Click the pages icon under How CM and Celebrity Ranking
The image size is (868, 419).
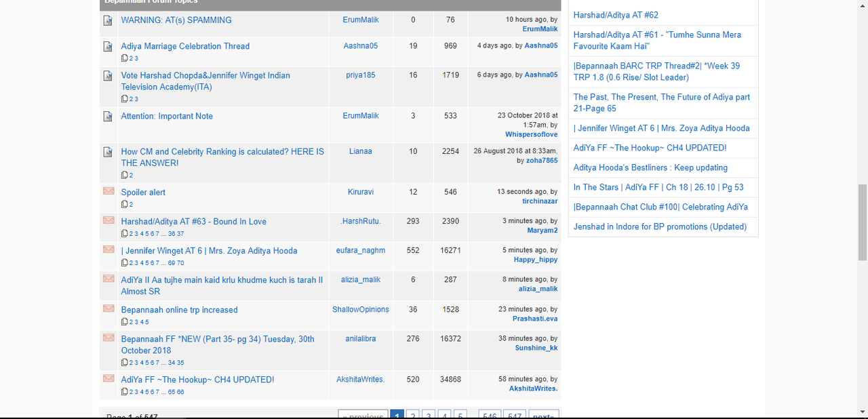125,175
